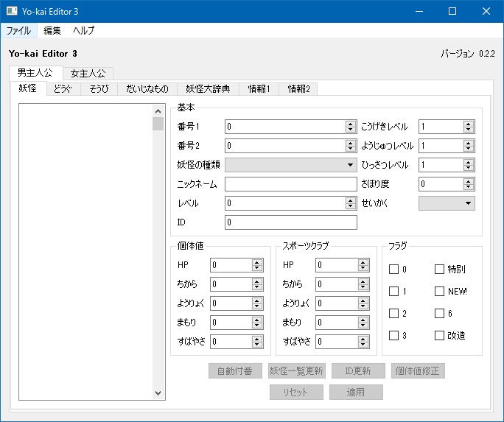
Task: Open the 編集 menu
Action: [x=52, y=30]
